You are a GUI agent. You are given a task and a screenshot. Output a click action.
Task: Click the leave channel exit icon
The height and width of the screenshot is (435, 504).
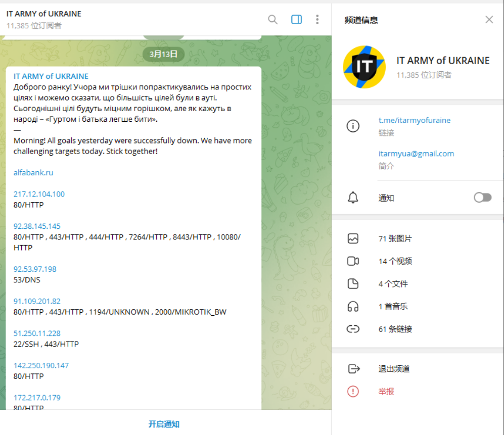(353, 369)
